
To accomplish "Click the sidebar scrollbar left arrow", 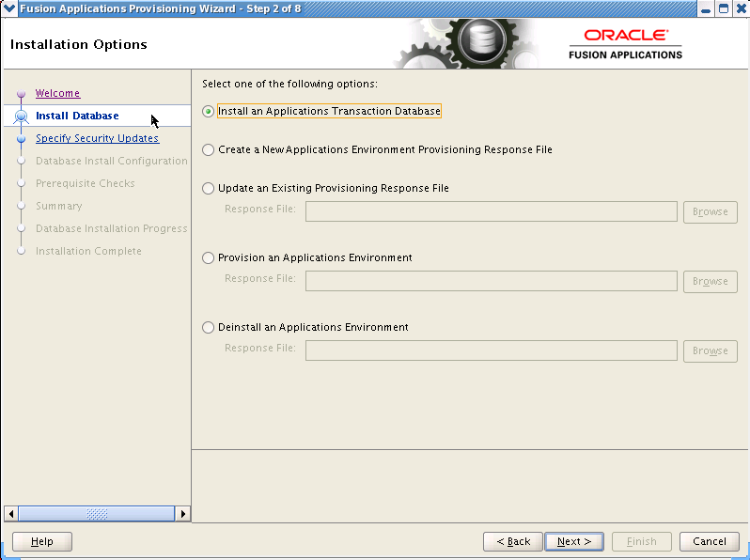I will tap(11, 514).
